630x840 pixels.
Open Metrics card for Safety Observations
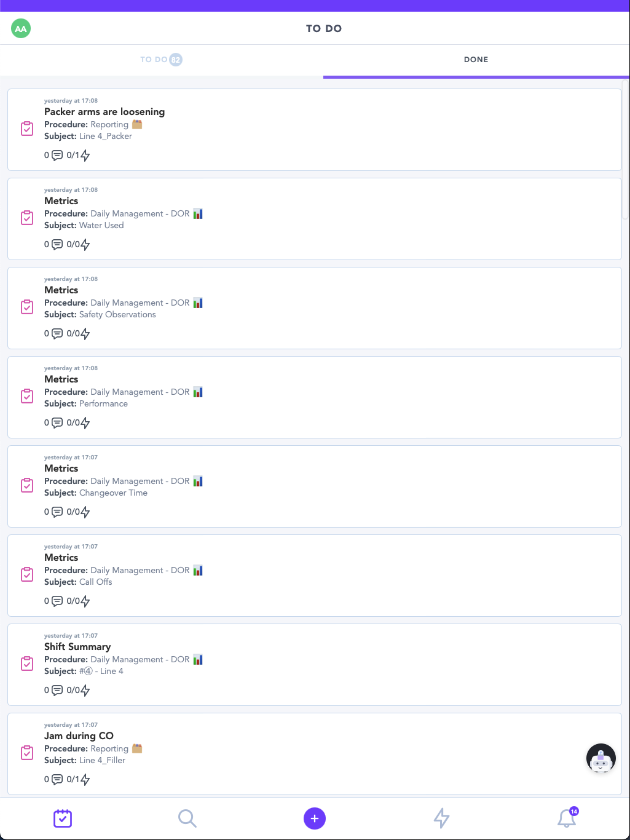[x=315, y=308]
